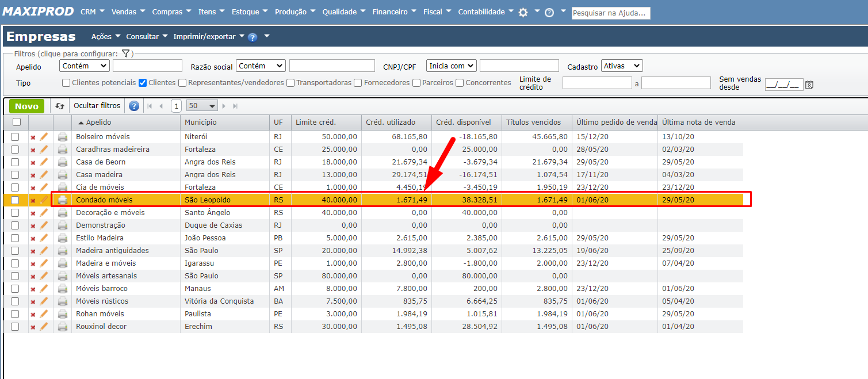Print the Rouxinol decor record

(63, 327)
